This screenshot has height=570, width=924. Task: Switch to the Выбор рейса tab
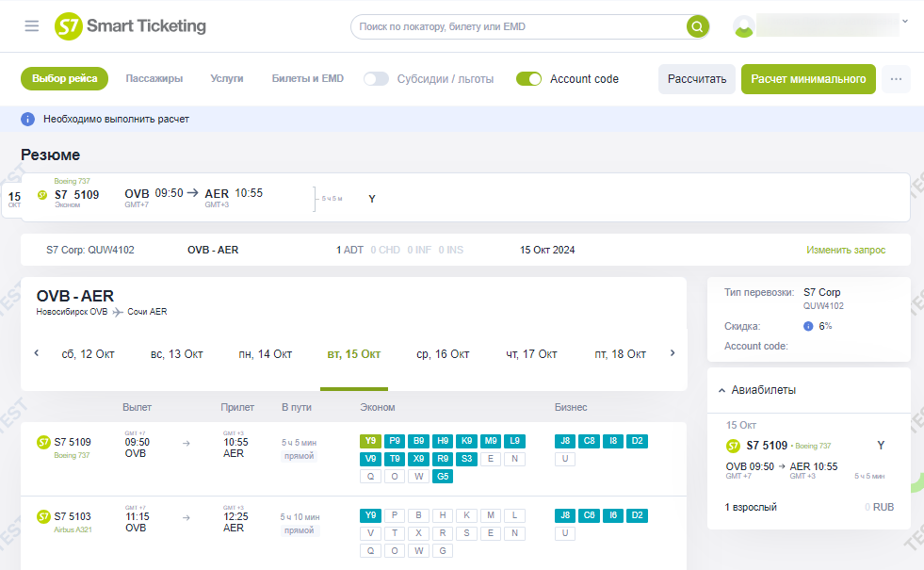(64, 78)
